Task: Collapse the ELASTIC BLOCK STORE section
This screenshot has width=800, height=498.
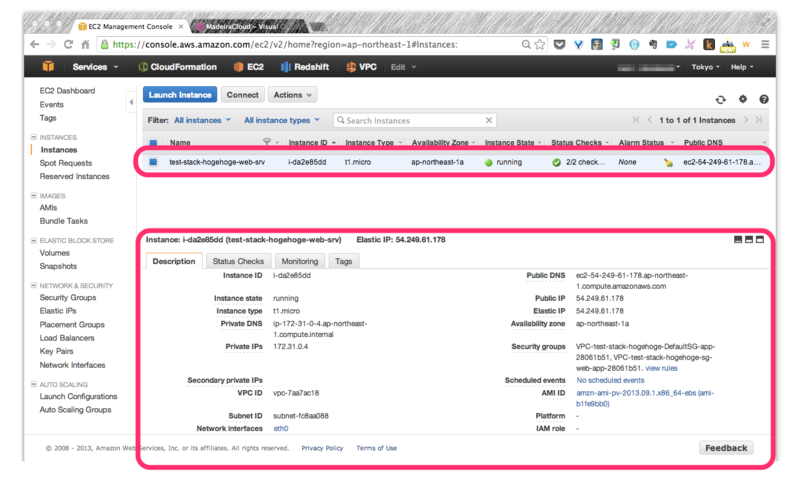Action: pos(34,240)
